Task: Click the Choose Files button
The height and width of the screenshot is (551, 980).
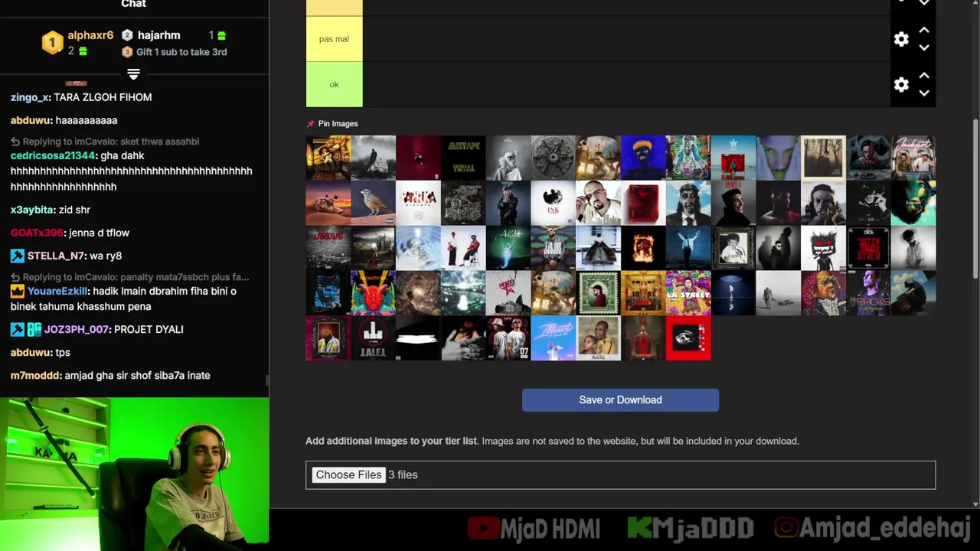Action: [x=348, y=474]
